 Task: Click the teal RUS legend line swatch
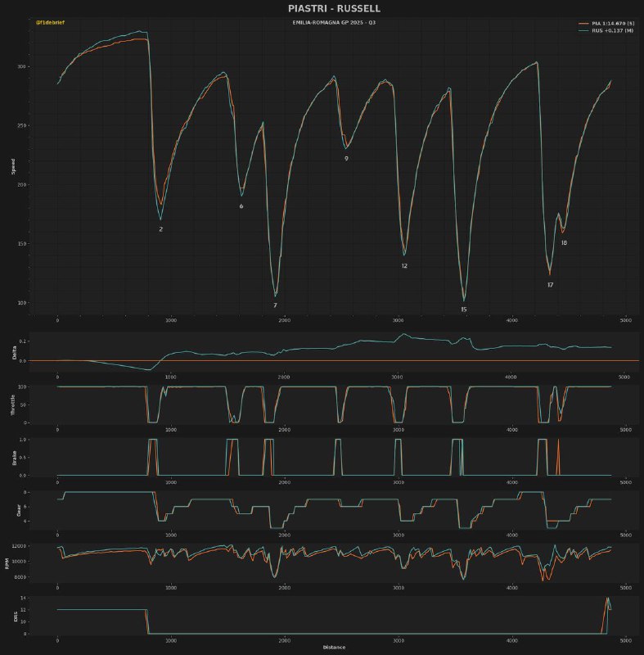[583, 30]
